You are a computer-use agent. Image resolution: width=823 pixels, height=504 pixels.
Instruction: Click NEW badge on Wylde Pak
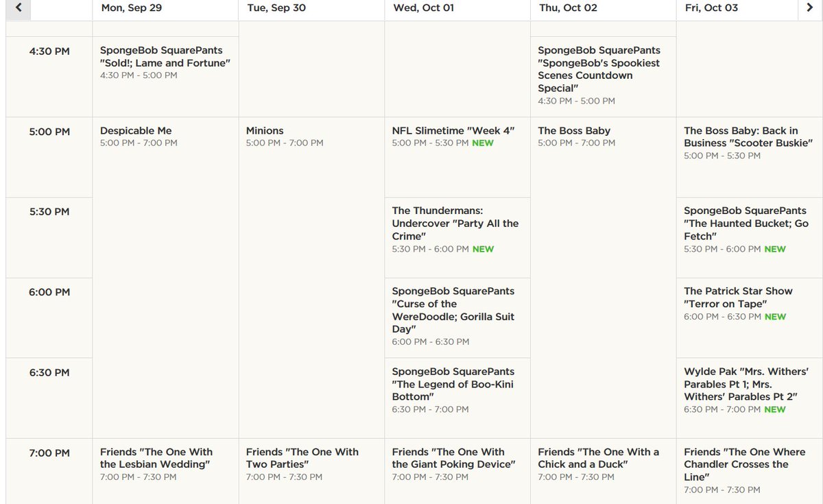(x=775, y=409)
